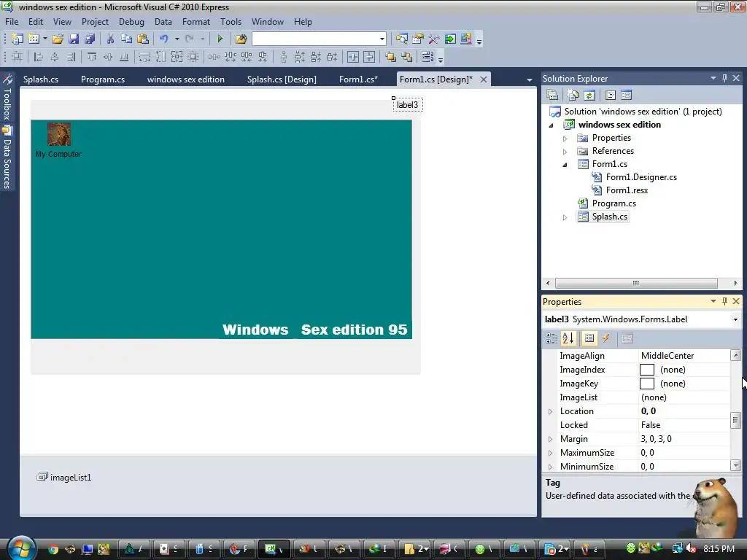The height and width of the screenshot is (560, 747).
Task: Click the Make Same Size icon
Action: pyautogui.click(x=177, y=57)
